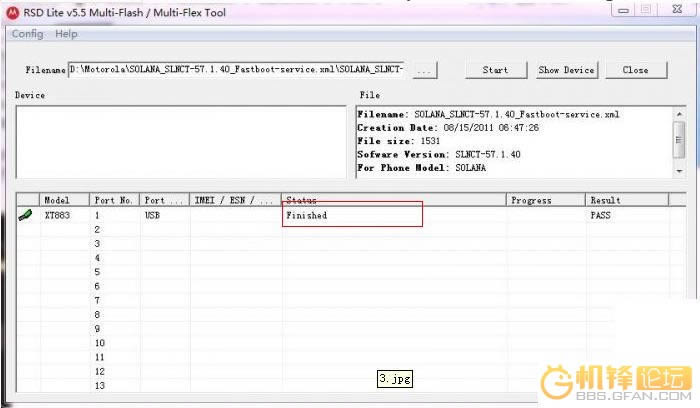Click the IMEI / ESN column header

(x=235, y=200)
